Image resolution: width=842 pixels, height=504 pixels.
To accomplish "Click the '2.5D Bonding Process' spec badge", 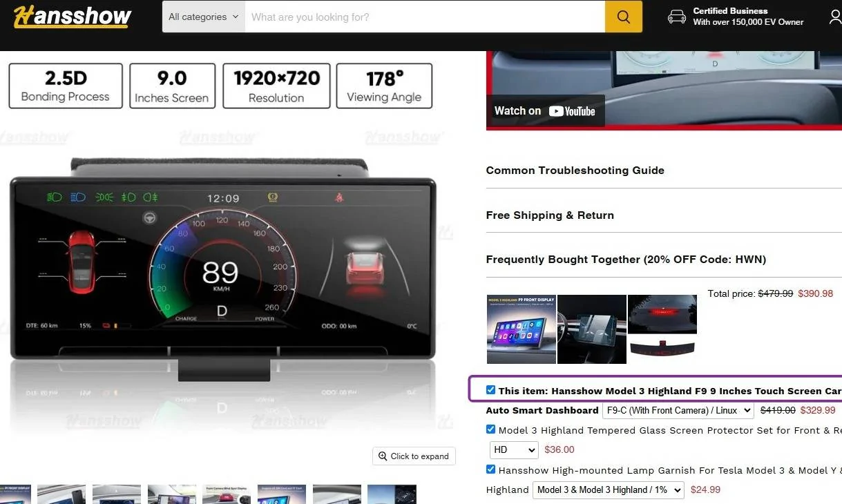I will [x=66, y=86].
